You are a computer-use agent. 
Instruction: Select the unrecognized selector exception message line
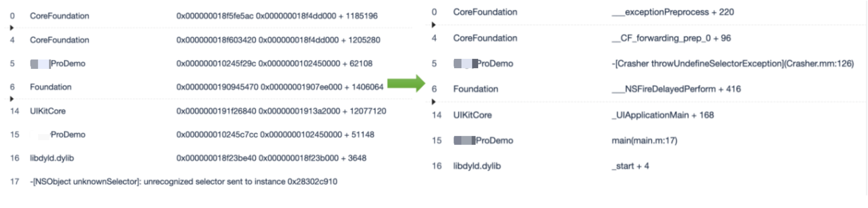[x=184, y=182]
